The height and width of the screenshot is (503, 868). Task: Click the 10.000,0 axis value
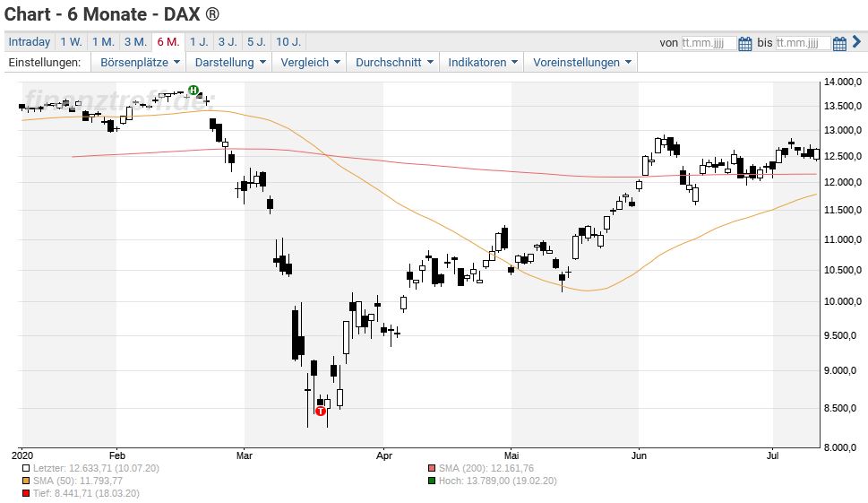pos(843,301)
